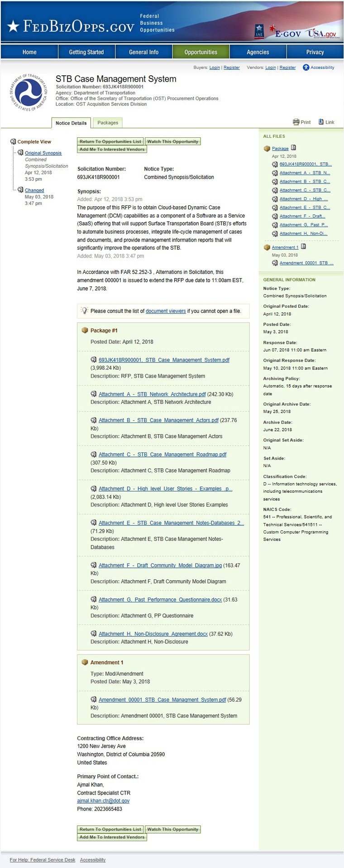
Task: Select the Notice Details tab
Action: coord(71,123)
